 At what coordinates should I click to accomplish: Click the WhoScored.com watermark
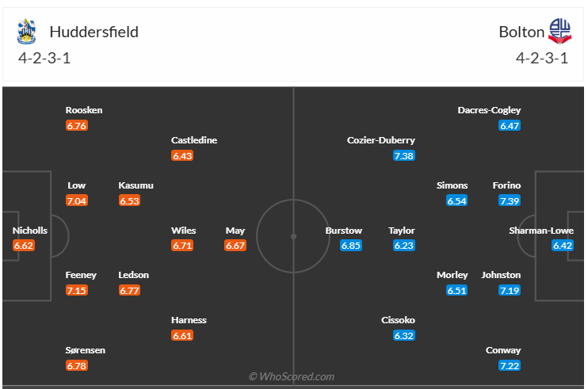(292, 377)
